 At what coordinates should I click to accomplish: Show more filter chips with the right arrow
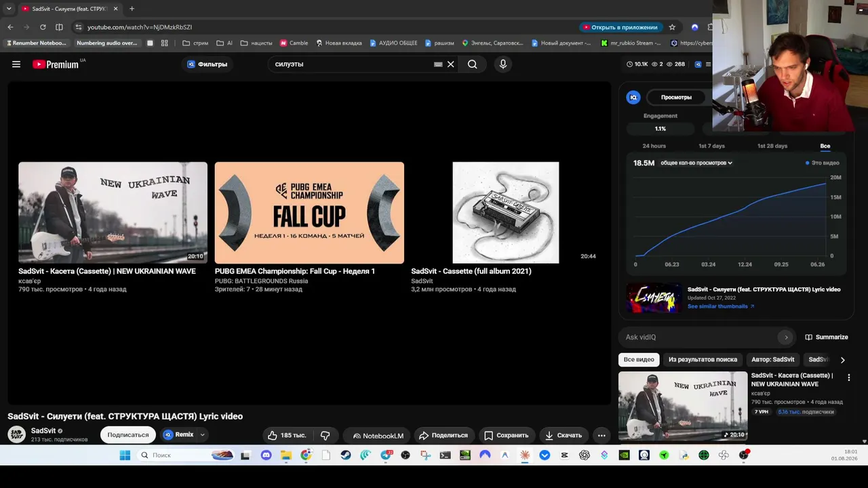pos(843,360)
